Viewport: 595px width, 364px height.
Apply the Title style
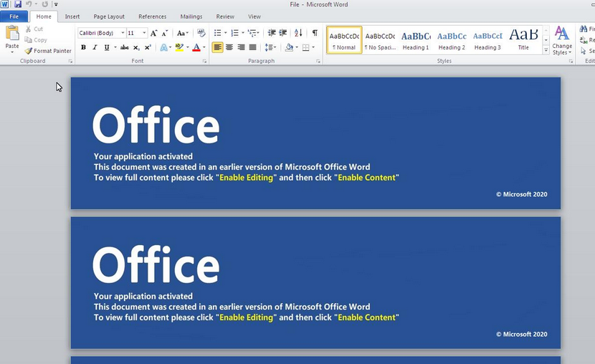point(523,40)
